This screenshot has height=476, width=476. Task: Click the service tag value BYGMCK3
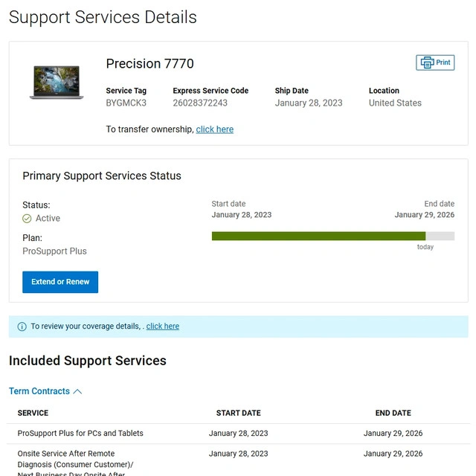click(126, 103)
